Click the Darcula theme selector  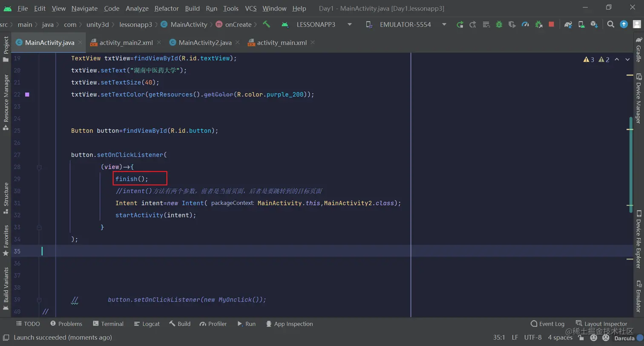coord(624,338)
